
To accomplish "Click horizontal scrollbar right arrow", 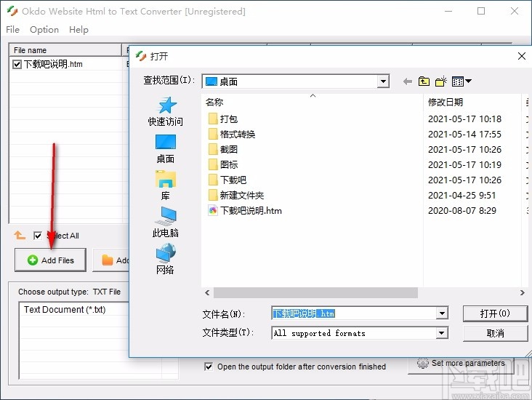I will [x=522, y=292].
